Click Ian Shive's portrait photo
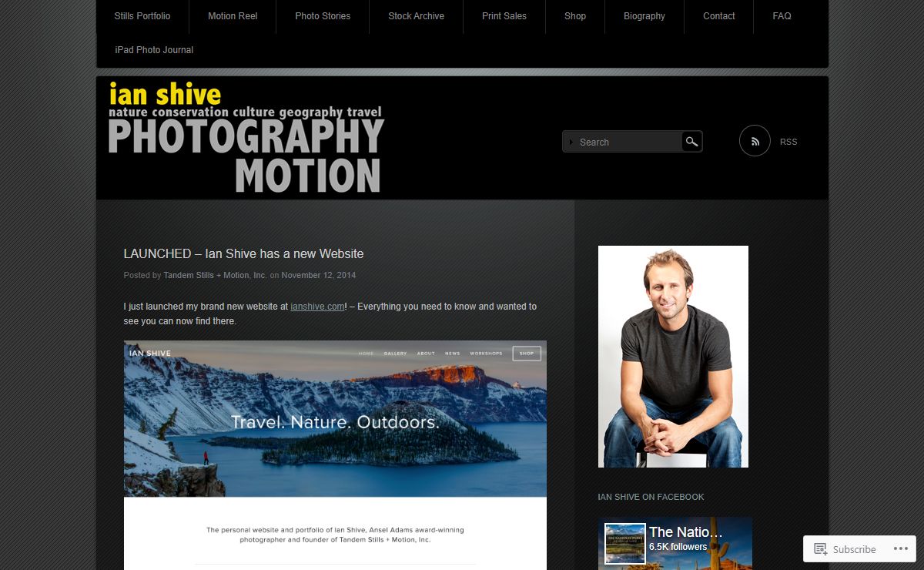The height and width of the screenshot is (570, 924). [673, 357]
